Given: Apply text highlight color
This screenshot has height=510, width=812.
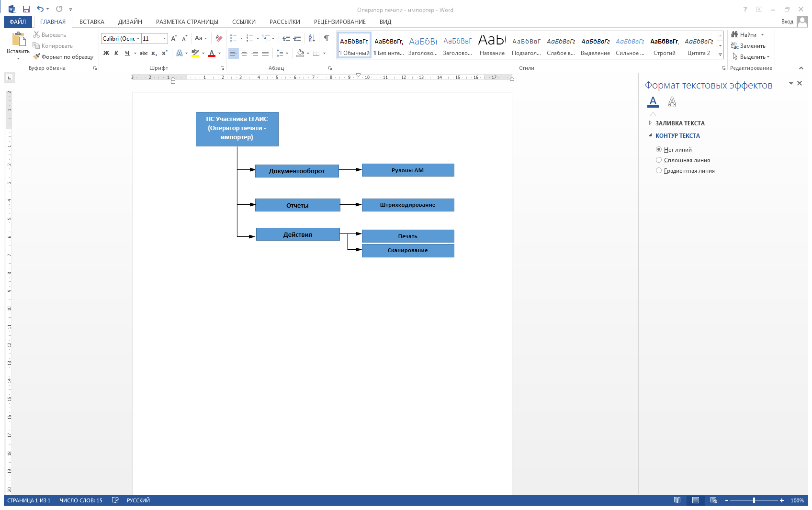Looking at the screenshot, I should (195, 53).
